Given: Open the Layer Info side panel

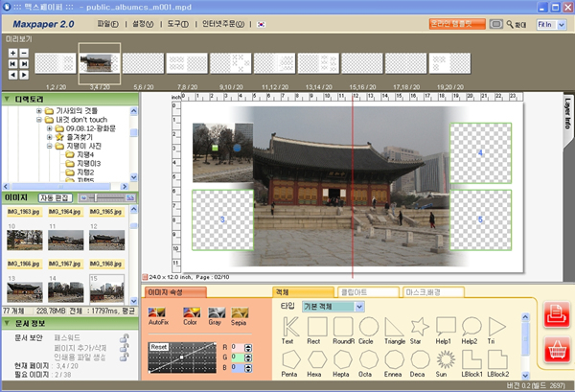Looking at the screenshot, I should tap(567, 114).
